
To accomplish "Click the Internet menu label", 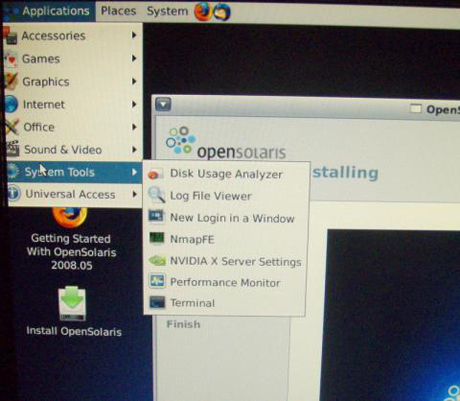I will coord(44,105).
